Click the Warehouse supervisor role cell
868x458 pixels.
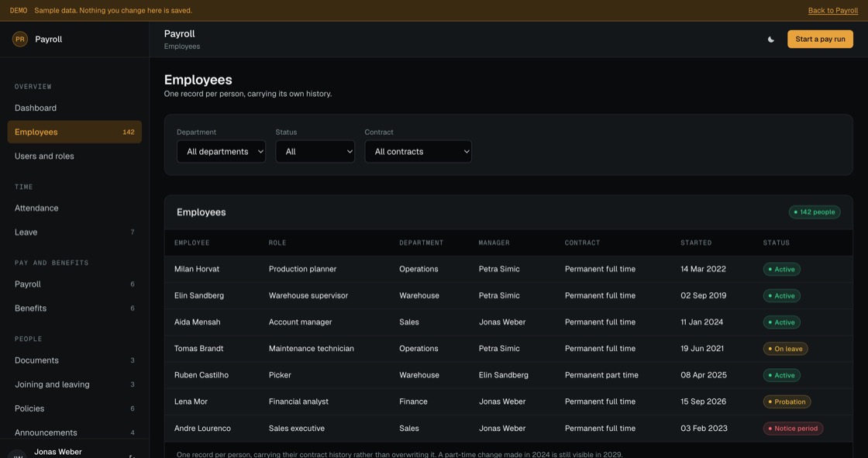tap(308, 296)
